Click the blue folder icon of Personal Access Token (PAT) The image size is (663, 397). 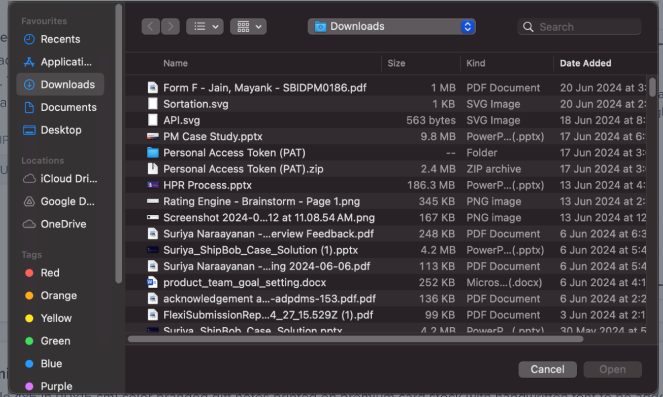pos(153,153)
